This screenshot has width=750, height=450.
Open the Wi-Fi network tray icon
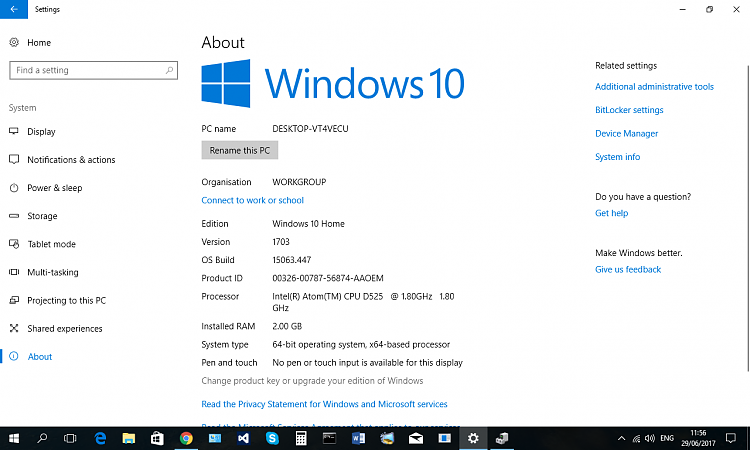636,438
